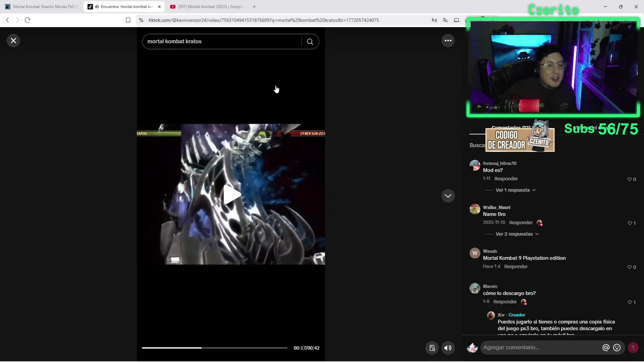Viewport: 644px width, 362px height.
Task: Reply to Marvin's comment
Action: [x=505, y=302]
